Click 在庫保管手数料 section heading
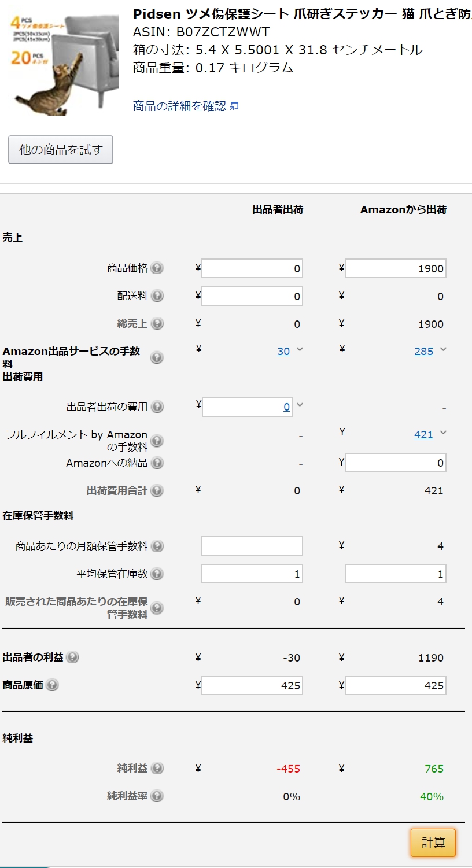Screen dimensions: 472x868 click(x=38, y=515)
